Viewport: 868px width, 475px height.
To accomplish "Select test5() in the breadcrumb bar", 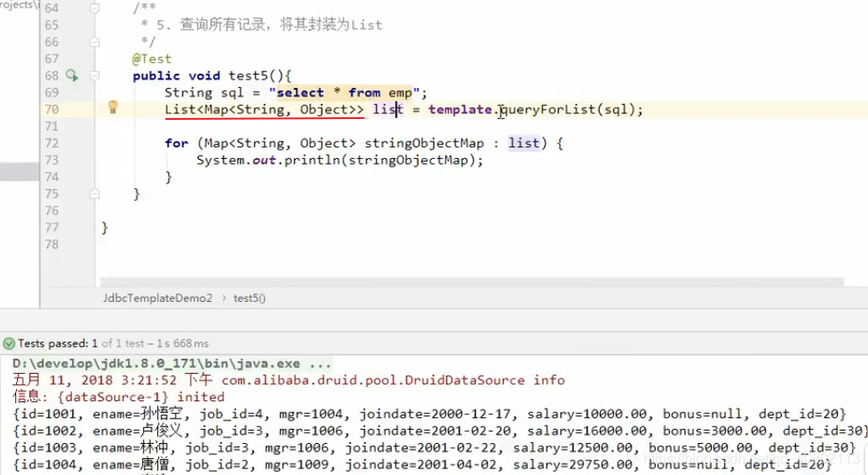I will point(249,297).
